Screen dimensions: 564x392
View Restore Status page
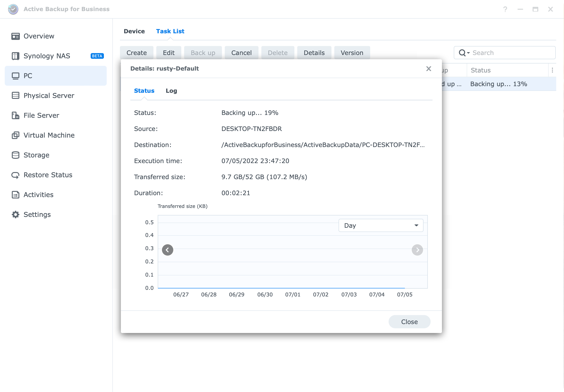[x=55, y=175]
